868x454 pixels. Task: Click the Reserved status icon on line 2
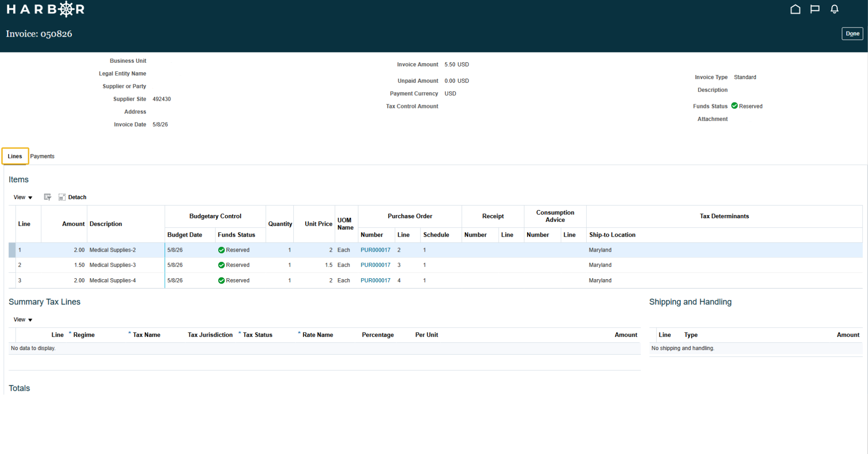pyautogui.click(x=222, y=265)
